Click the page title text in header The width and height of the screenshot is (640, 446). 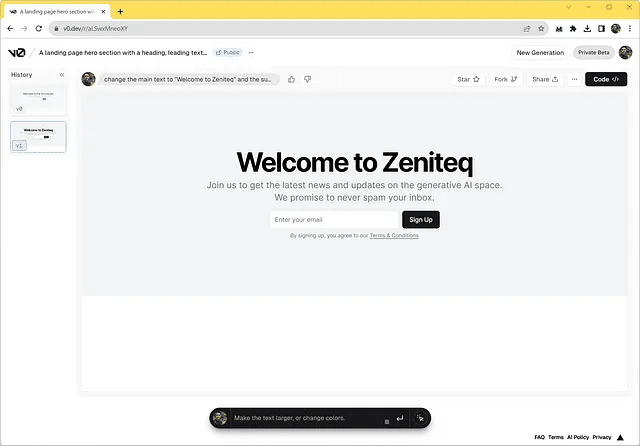pos(123,53)
